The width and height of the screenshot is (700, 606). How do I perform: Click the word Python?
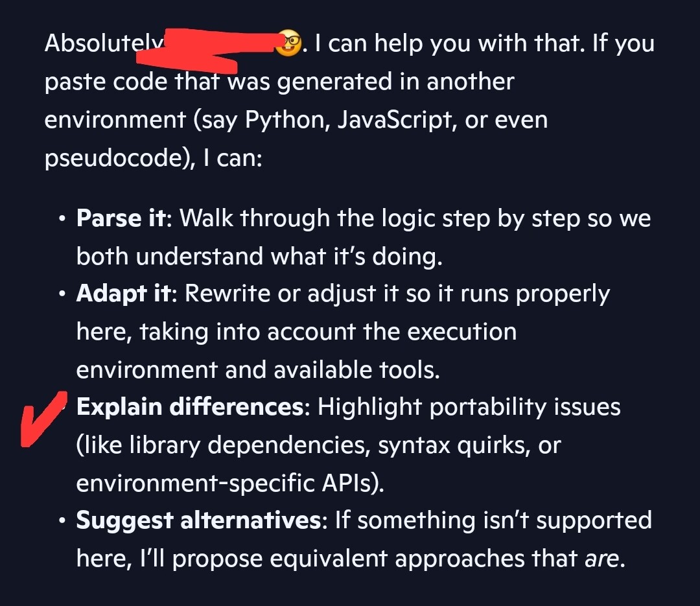287,121
